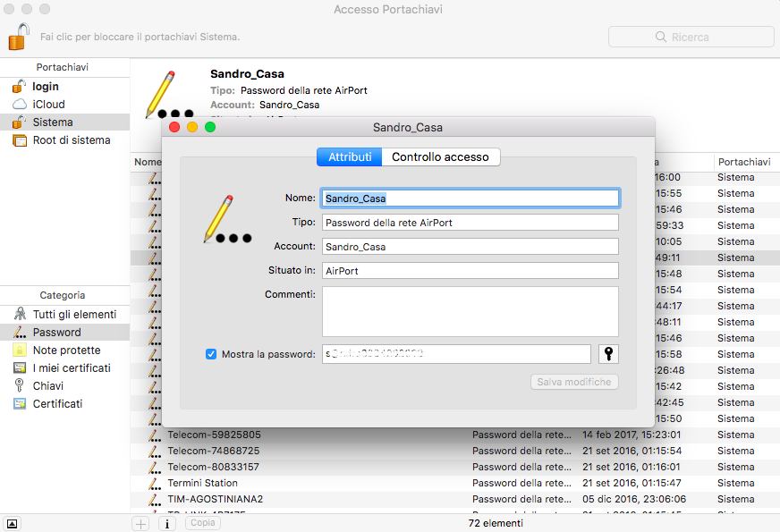Click the Copia button
This screenshot has height=532, width=780.
203,523
